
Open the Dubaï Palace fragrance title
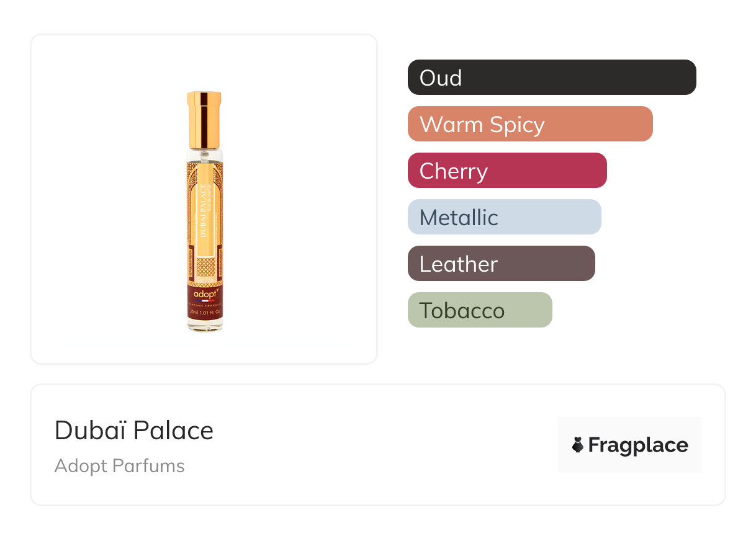[x=134, y=431]
